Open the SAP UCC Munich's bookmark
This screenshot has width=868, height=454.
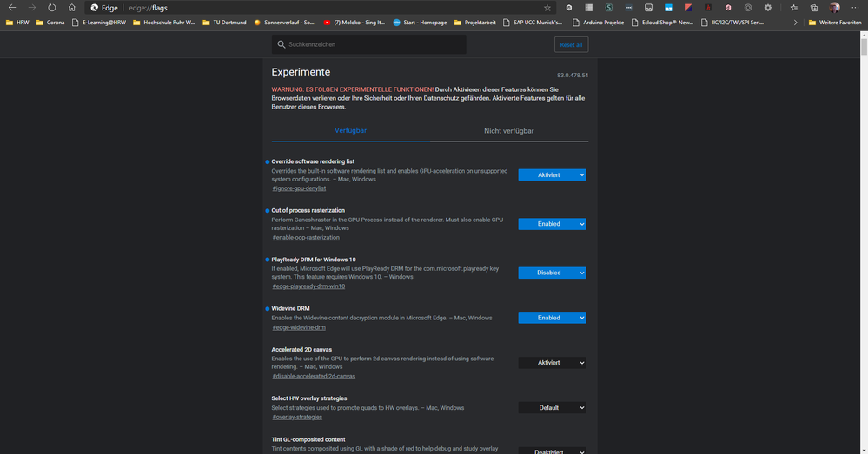click(x=532, y=23)
